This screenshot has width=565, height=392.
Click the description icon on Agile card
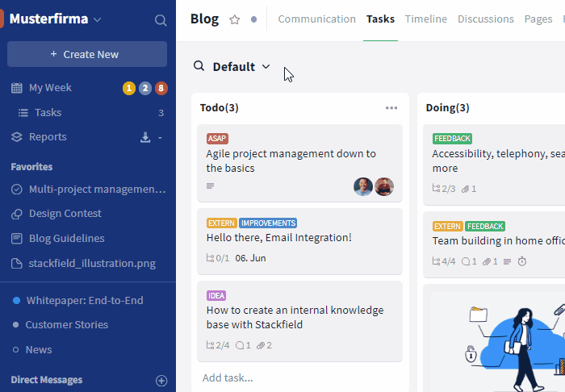point(211,186)
